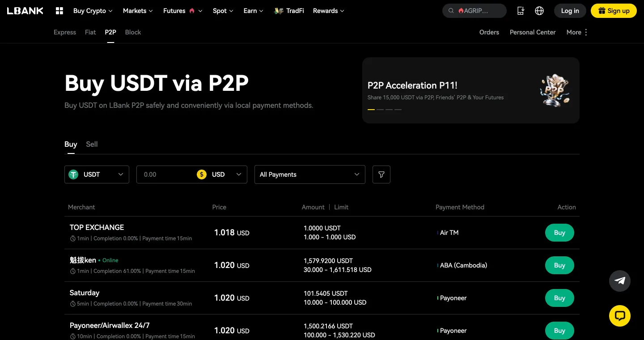Screen dimensions: 644x340
Task: Buy from Saturday merchant
Action: pyautogui.click(x=559, y=298)
